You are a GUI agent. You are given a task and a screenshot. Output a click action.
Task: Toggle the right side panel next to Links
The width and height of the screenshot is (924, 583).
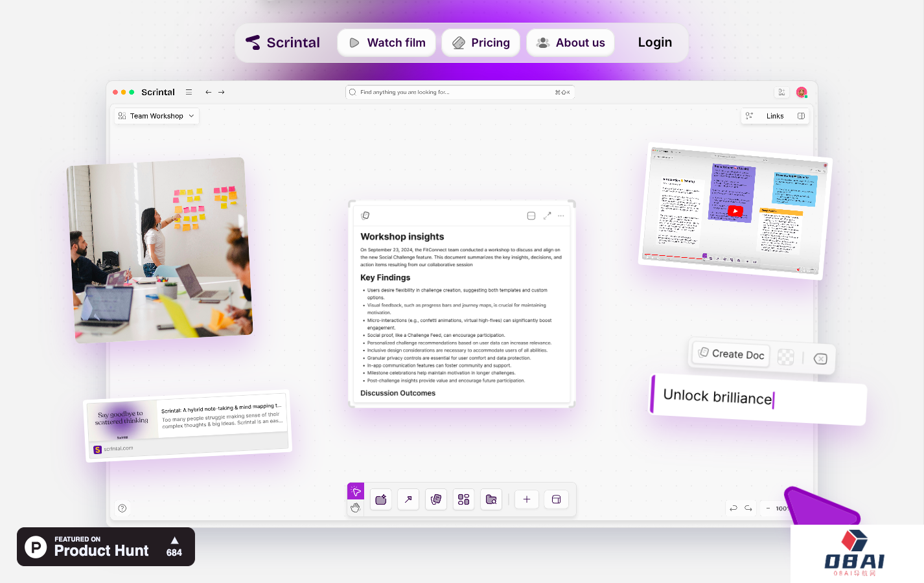(801, 116)
